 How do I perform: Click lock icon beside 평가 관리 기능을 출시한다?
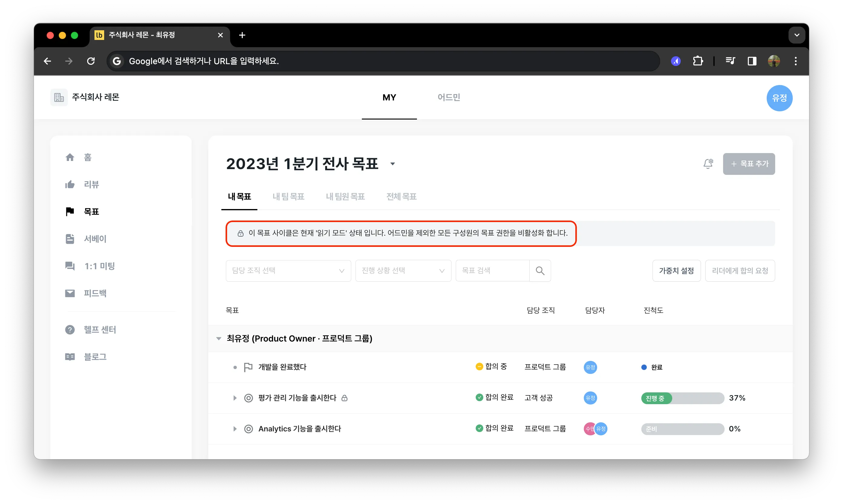click(344, 398)
